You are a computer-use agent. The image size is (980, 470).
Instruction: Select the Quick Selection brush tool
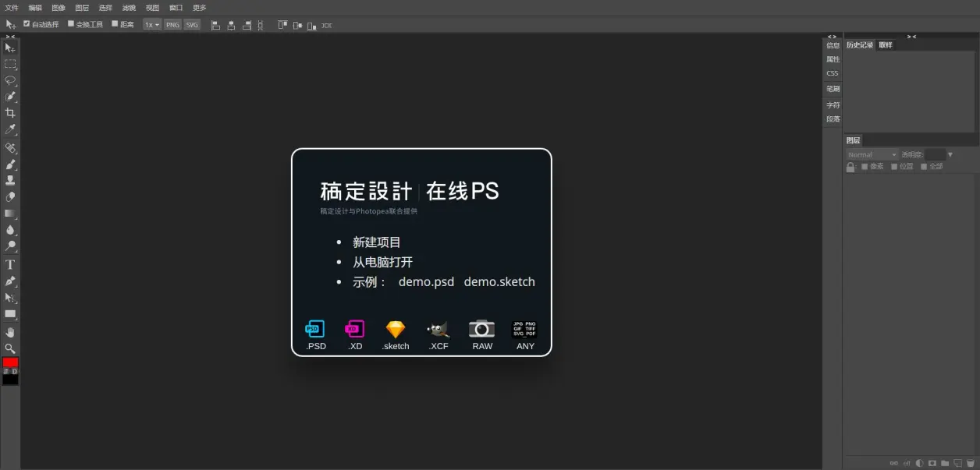[x=10, y=97]
